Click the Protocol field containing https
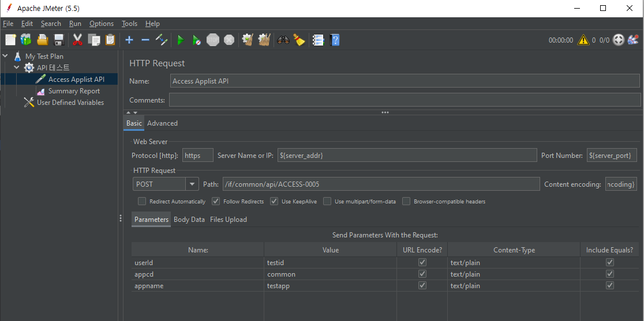 point(197,156)
